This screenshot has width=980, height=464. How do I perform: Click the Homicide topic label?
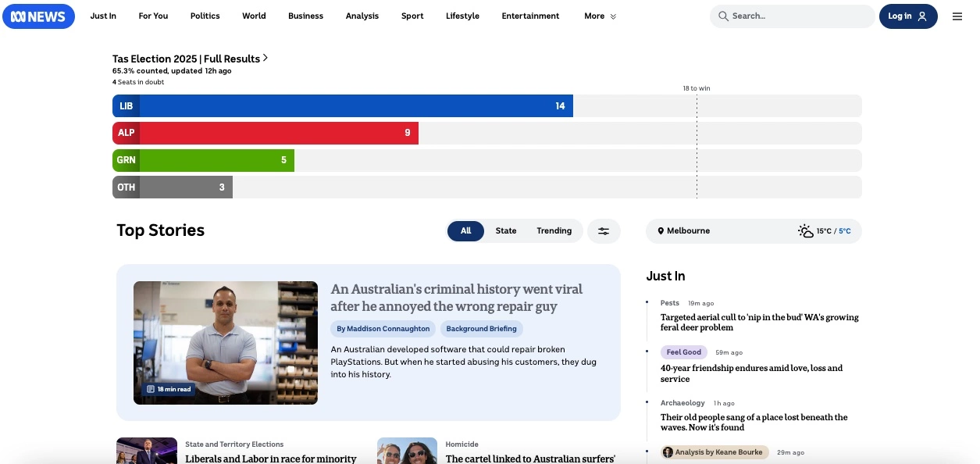click(x=462, y=444)
